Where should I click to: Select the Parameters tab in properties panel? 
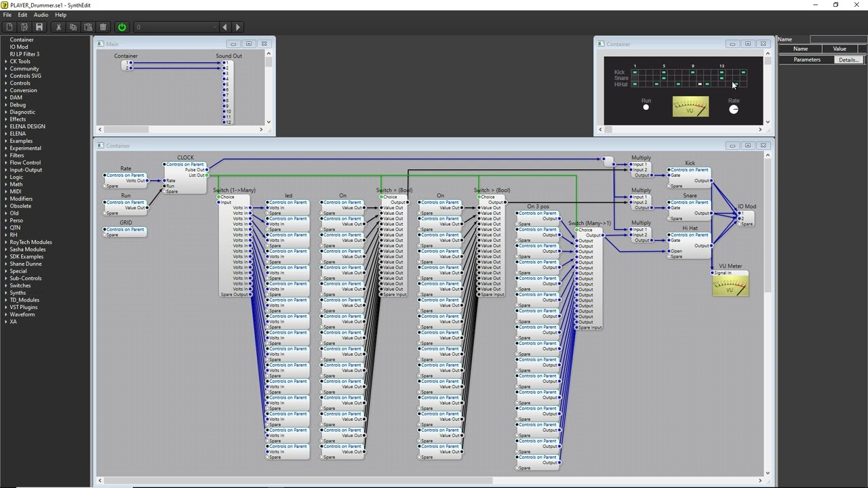coord(807,60)
